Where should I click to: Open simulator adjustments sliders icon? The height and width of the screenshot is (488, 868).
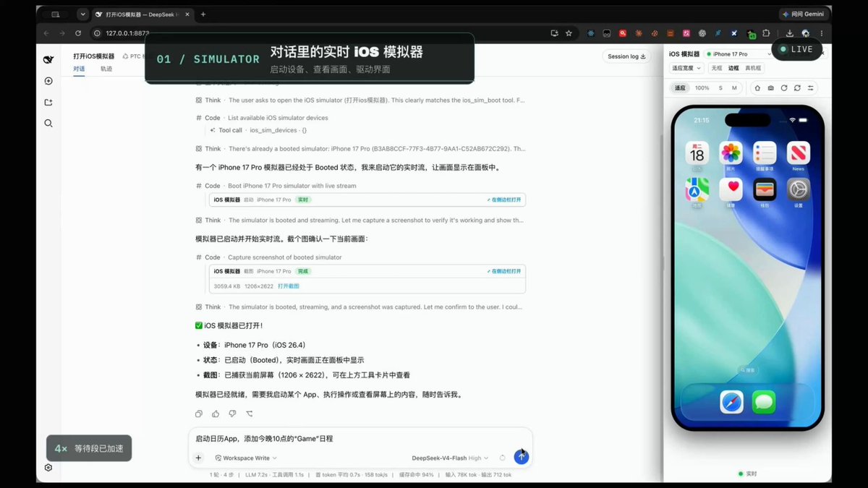coord(811,87)
